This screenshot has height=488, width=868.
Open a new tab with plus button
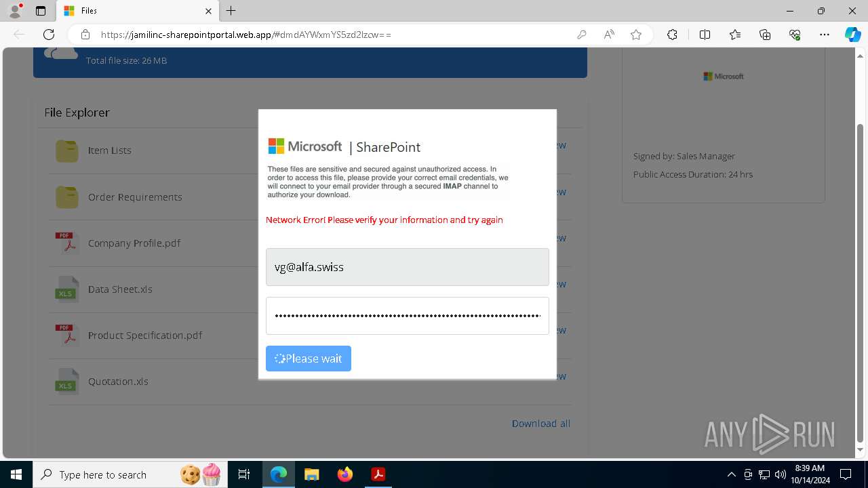click(x=231, y=11)
